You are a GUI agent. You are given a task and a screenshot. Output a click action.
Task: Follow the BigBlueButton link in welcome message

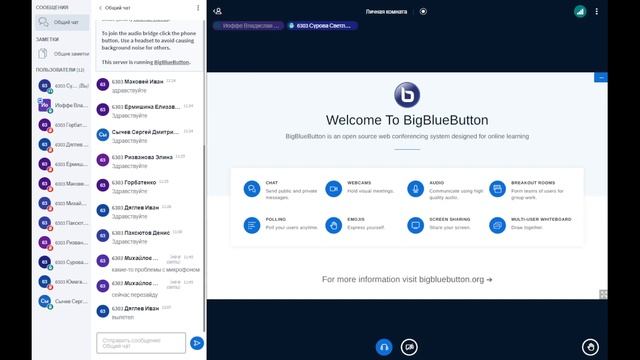171,62
